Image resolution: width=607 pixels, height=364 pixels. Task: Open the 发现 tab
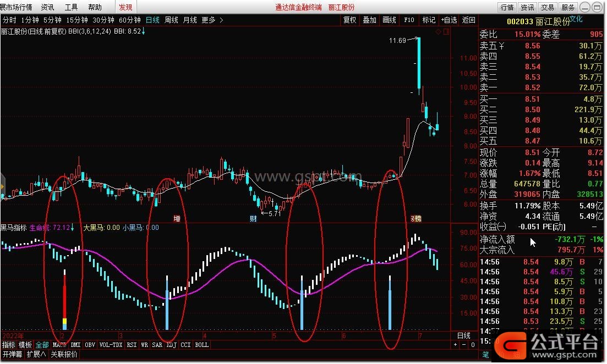click(x=126, y=7)
